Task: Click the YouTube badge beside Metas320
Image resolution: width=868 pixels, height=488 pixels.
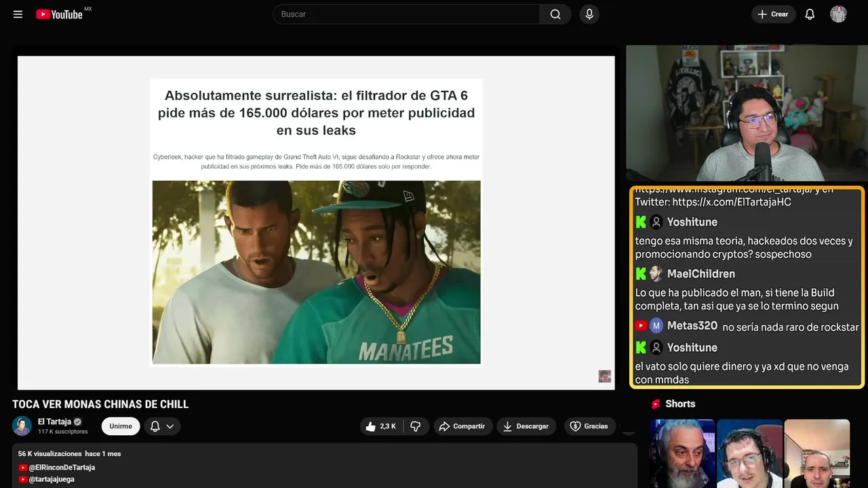Action: coord(641,326)
